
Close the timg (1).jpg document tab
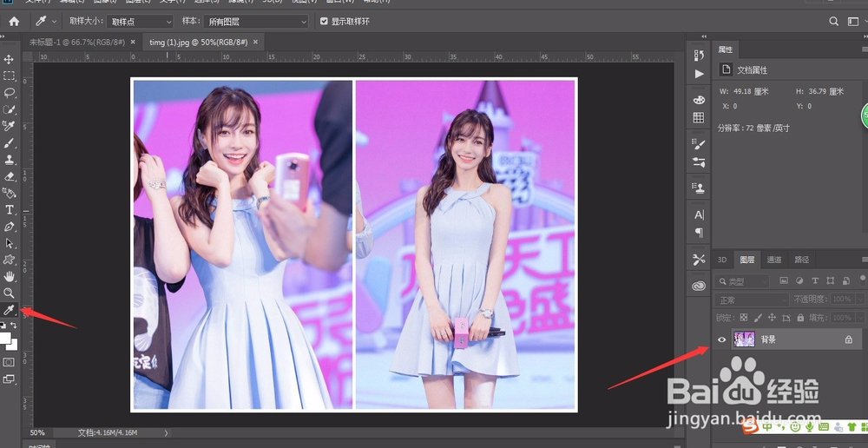point(255,42)
